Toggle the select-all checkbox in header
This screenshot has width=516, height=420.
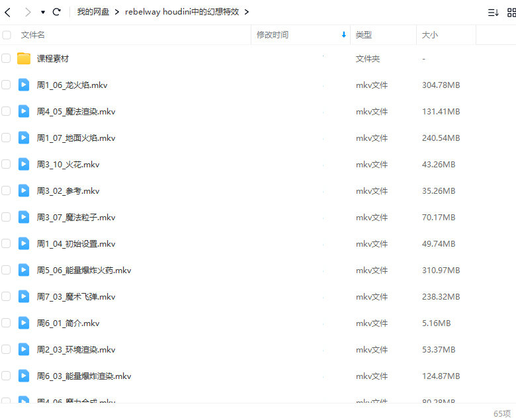6,35
